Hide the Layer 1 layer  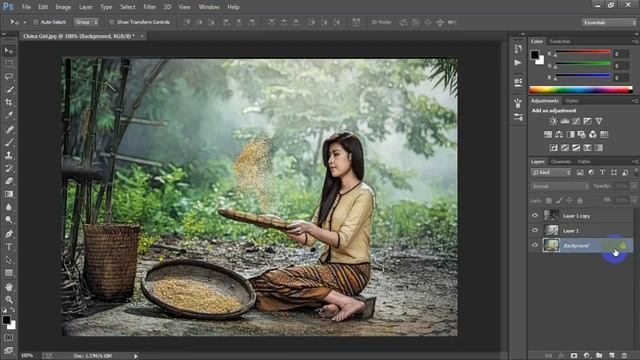click(x=535, y=230)
